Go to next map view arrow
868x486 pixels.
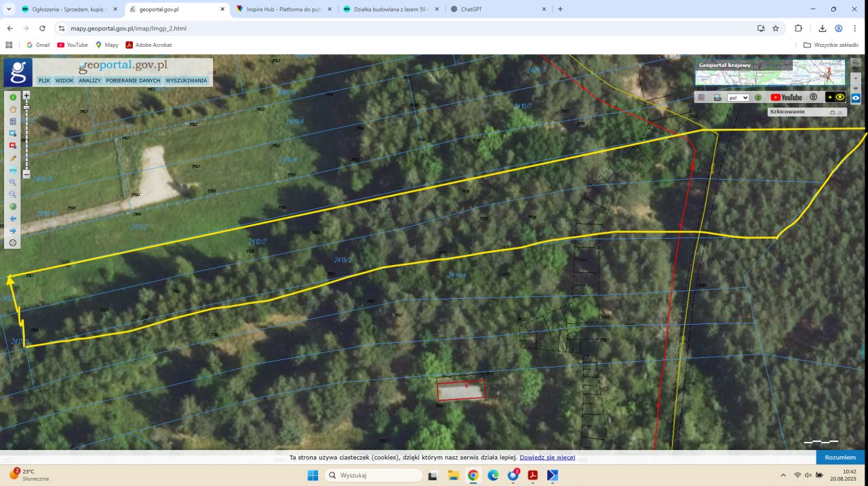(x=13, y=230)
